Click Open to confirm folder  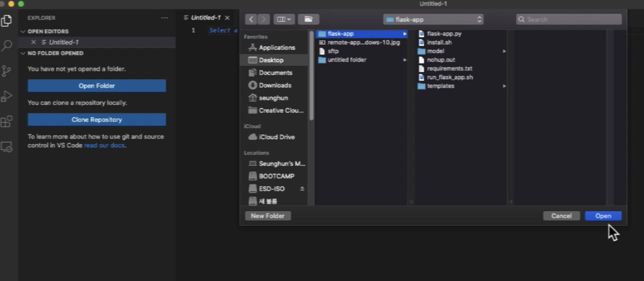(x=603, y=216)
